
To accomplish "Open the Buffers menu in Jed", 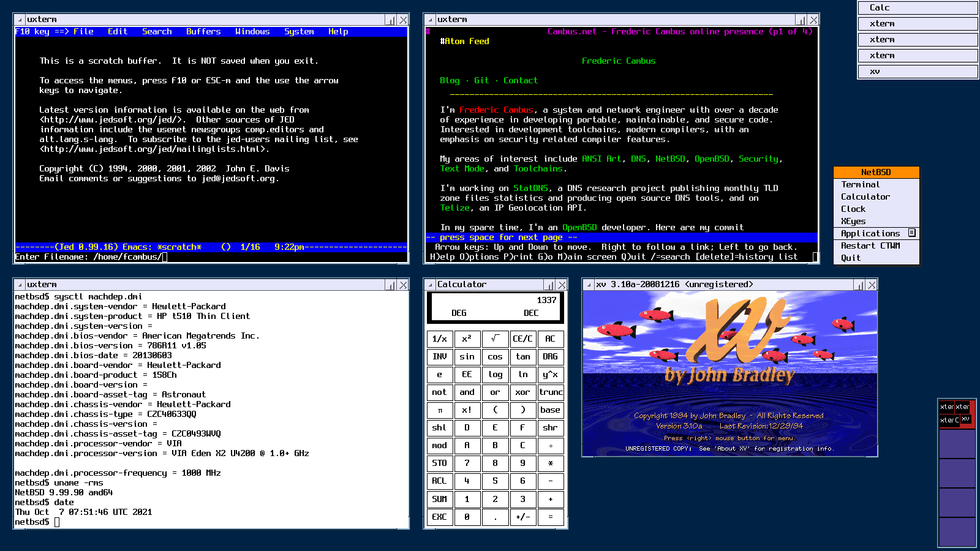I will pyautogui.click(x=203, y=32).
